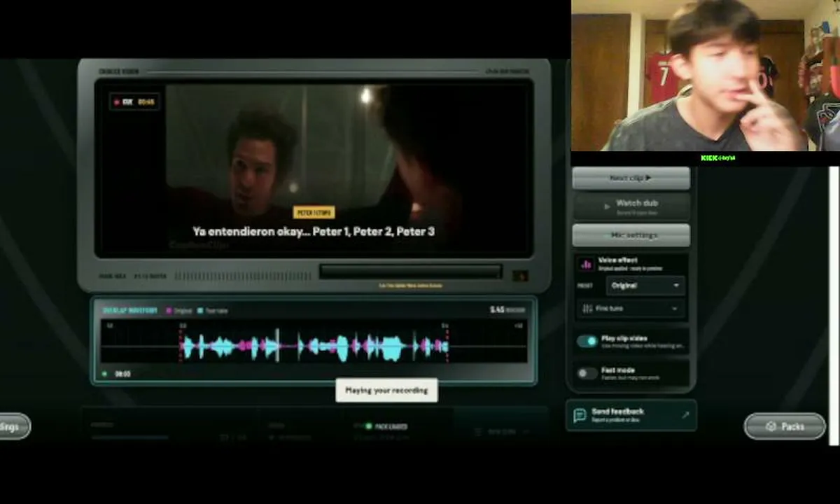Click the green PACK LOADED indicator
This screenshot has height=504, width=840.
386,426
